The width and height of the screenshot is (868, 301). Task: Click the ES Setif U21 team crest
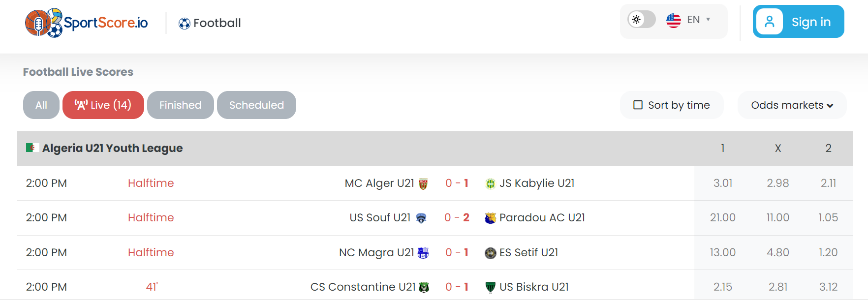click(490, 253)
